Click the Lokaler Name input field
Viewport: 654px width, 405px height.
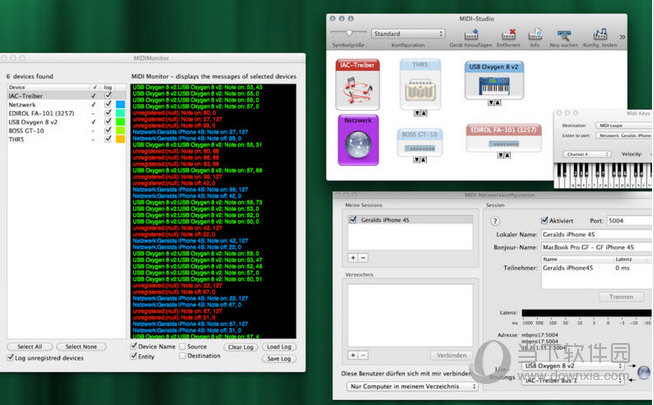tap(596, 234)
